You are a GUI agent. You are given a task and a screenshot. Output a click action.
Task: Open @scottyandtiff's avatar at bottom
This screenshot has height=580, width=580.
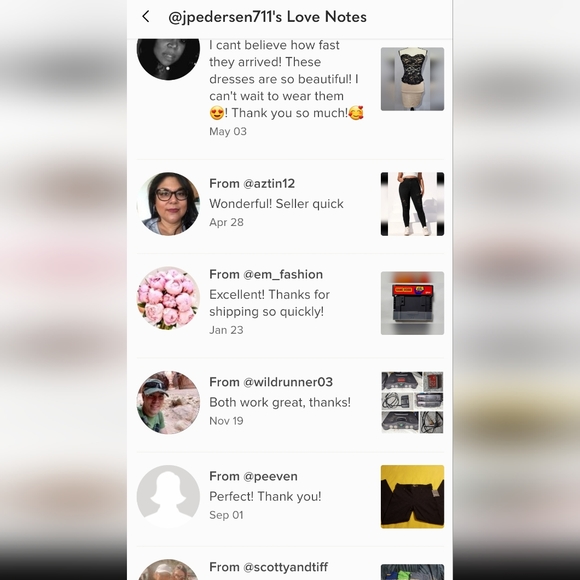(168, 570)
